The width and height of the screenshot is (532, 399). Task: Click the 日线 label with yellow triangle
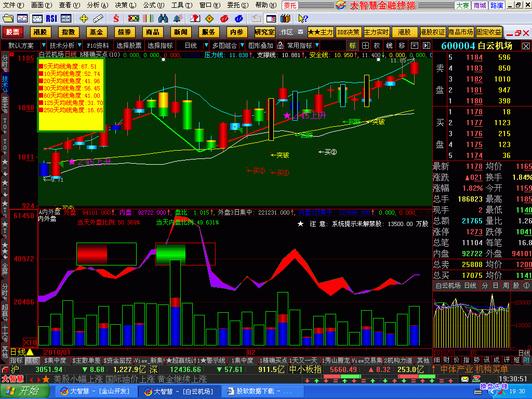pyautogui.click(x=22, y=352)
